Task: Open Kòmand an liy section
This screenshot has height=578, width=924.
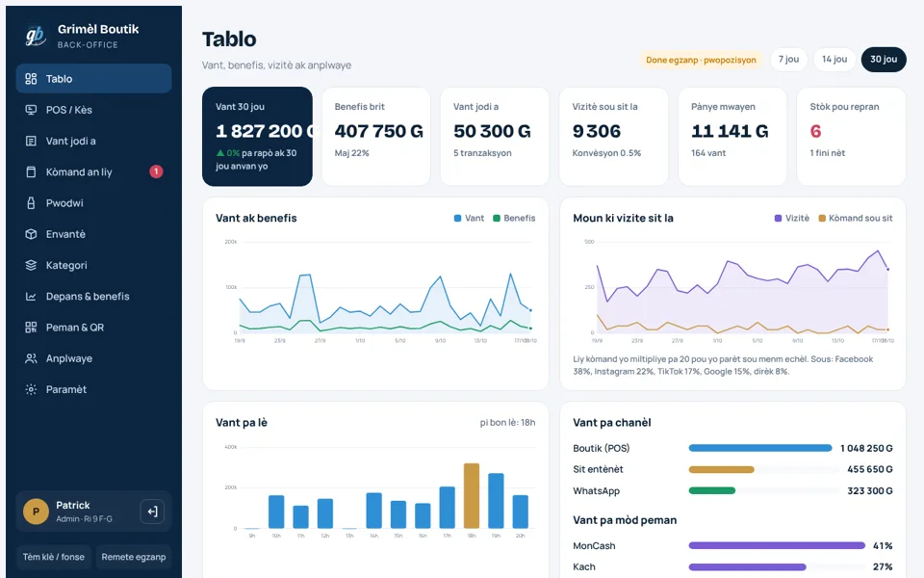Action: pyautogui.click(x=93, y=171)
